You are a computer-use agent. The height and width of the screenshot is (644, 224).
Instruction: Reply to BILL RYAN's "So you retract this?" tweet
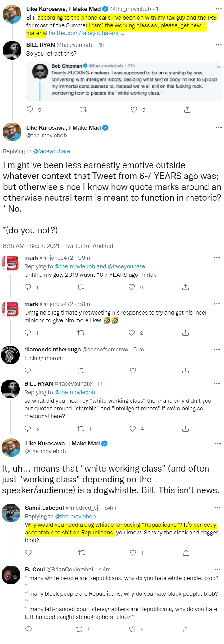tap(30, 110)
